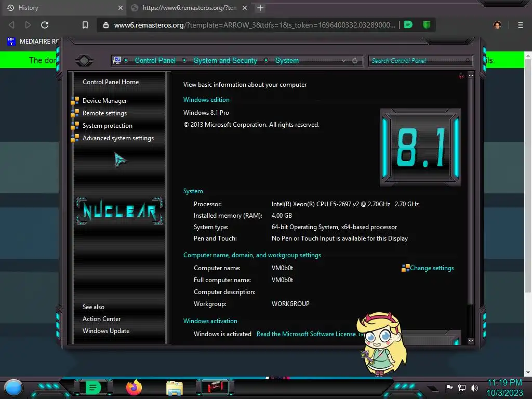Image resolution: width=532 pixels, height=399 pixels.
Task: Click the Star Butterfly desktop mascot
Action: (383, 343)
